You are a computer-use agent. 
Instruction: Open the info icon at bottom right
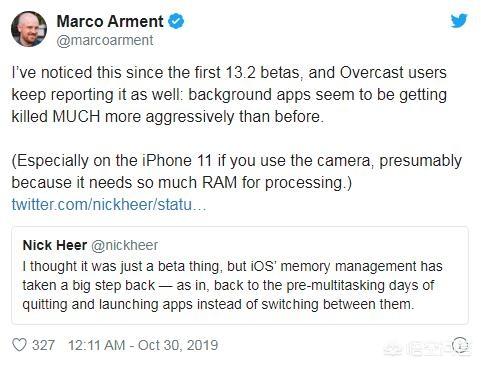460,344
